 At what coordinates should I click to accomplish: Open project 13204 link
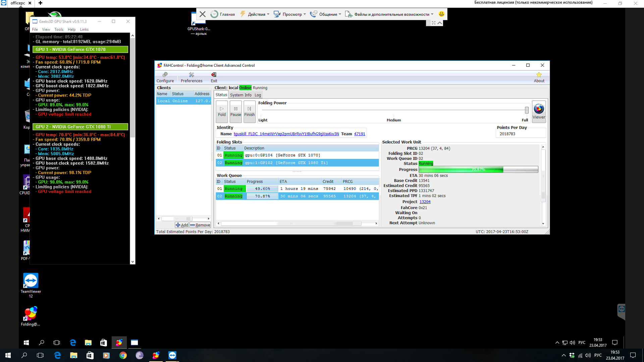pyautogui.click(x=425, y=202)
